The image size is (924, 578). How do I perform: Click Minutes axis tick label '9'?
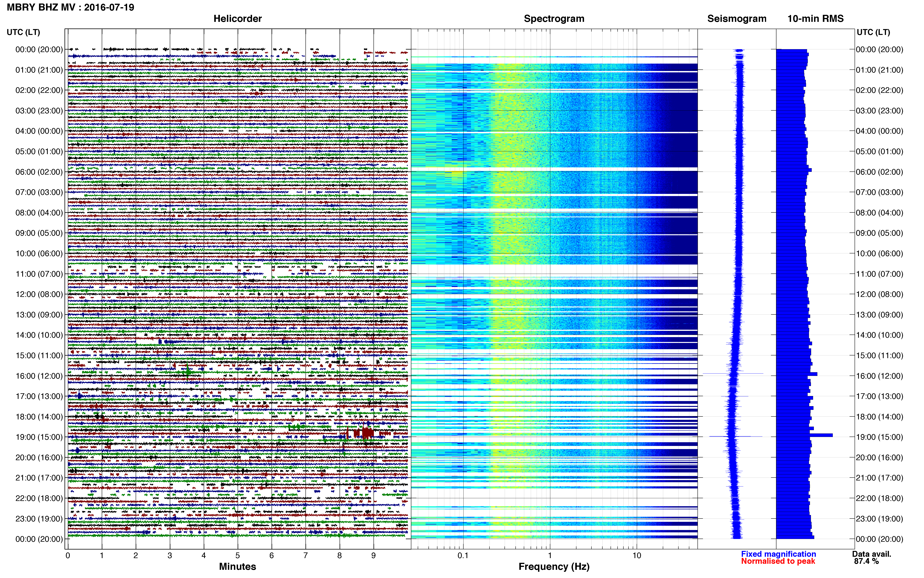click(x=373, y=555)
